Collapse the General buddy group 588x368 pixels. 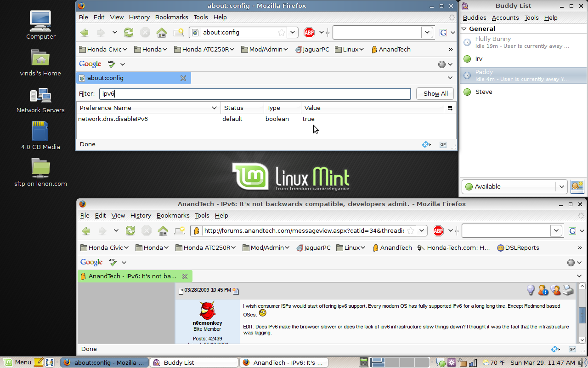click(x=464, y=29)
